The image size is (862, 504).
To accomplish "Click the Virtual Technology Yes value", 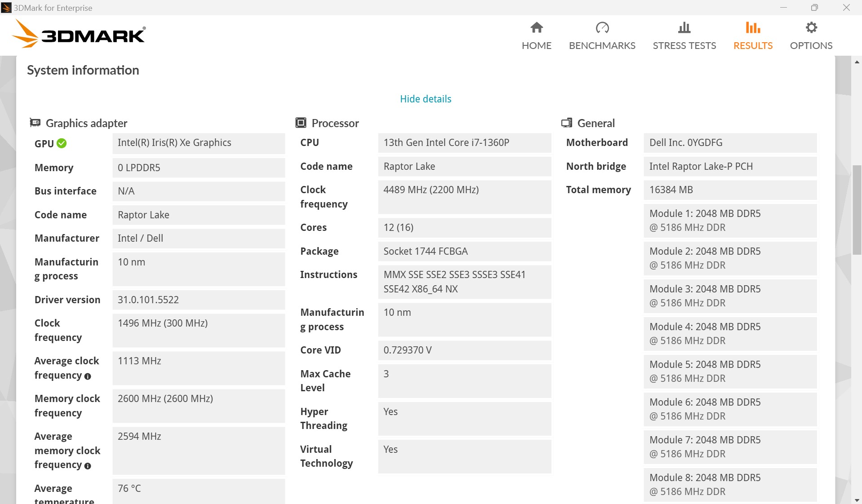I will pos(464,456).
